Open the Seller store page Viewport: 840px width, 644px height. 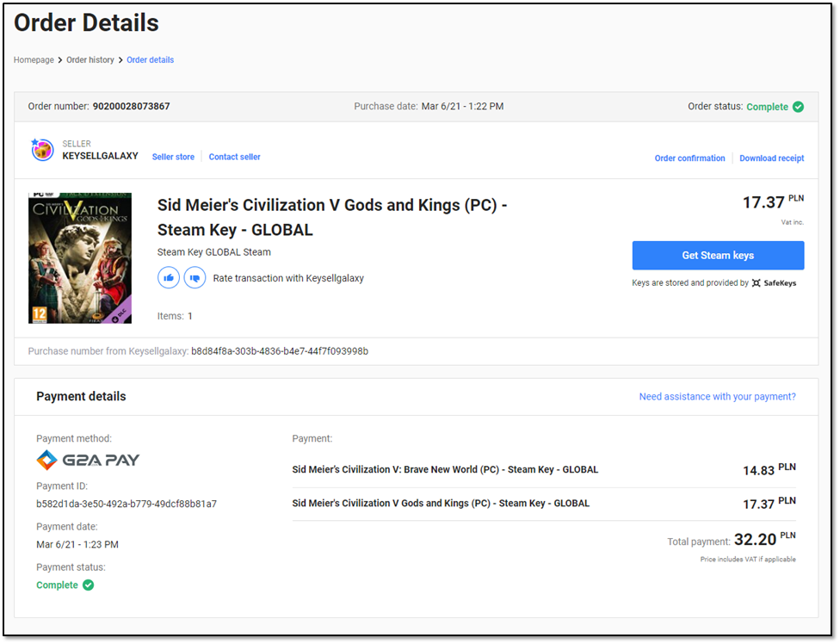173,157
